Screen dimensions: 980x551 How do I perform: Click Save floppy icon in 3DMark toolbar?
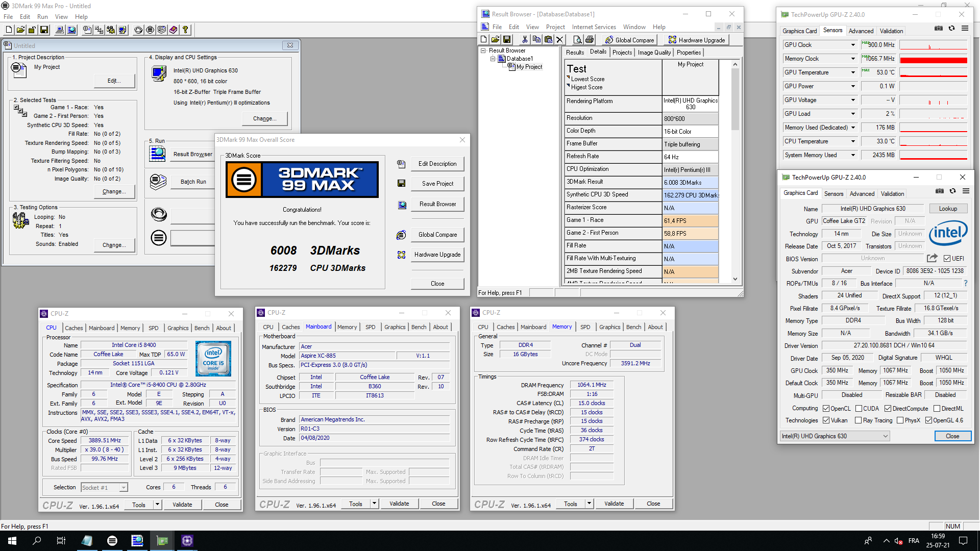coord(44,30)
